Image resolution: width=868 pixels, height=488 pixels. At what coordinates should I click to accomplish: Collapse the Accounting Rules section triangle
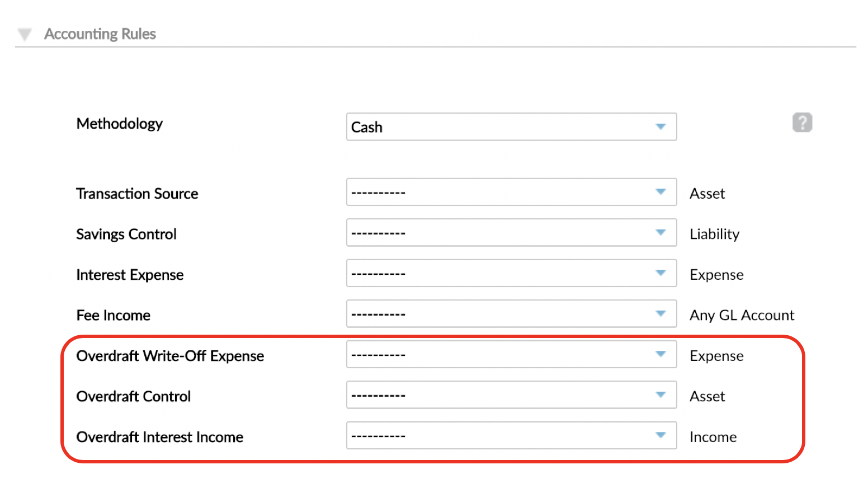pos(25,35)
